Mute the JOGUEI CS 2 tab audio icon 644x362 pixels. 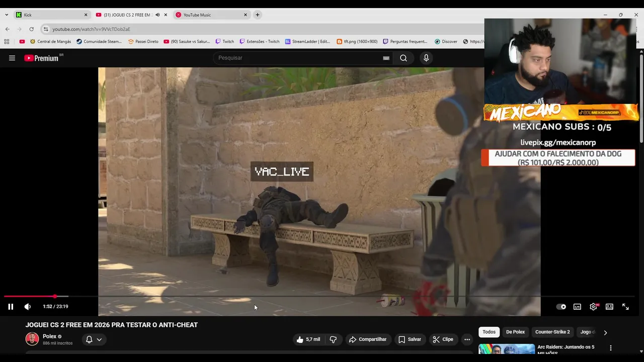[157, 15]
